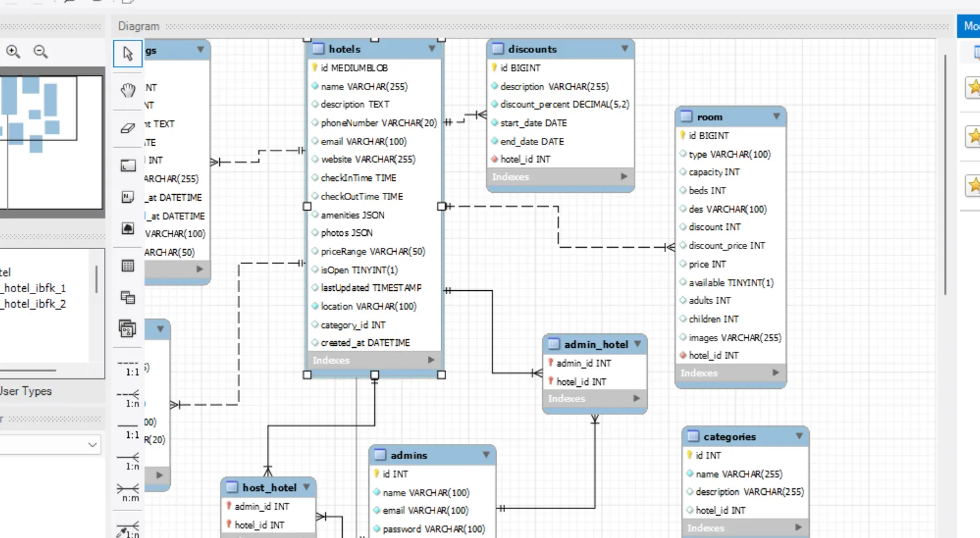Activate the hand pan tool
Viewport: 980px width, 538px height.
tap(128, 90)
